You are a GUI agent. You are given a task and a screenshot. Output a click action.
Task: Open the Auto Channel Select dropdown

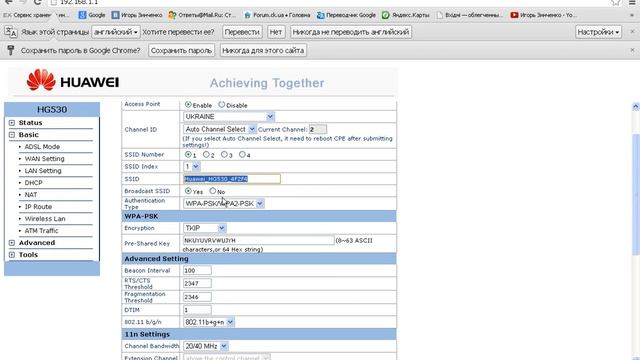[x=220, y=129]
